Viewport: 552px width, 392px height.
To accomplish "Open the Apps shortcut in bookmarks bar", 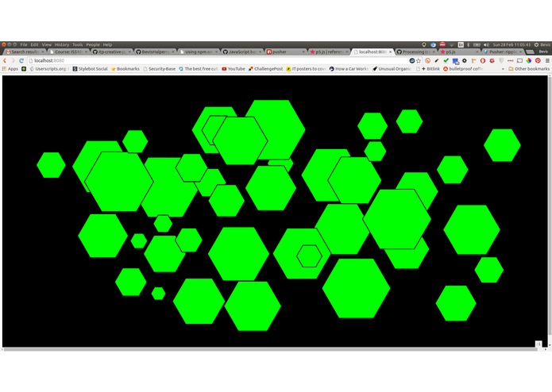I will click(x=10, y=69).
